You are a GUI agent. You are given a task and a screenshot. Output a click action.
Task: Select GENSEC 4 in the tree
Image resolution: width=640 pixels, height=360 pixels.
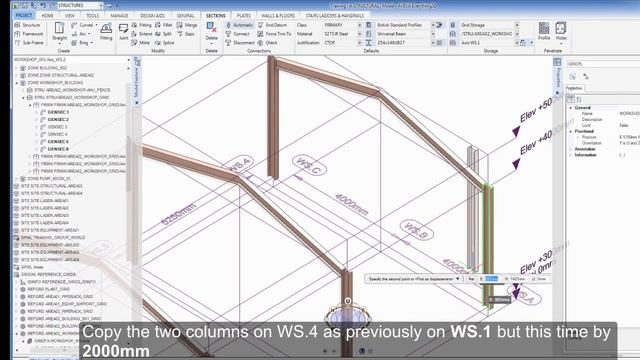(58, 134)
